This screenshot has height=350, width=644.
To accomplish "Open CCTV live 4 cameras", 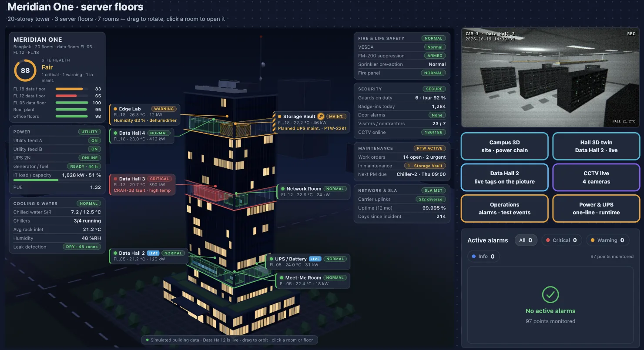I will pos(596,177).
